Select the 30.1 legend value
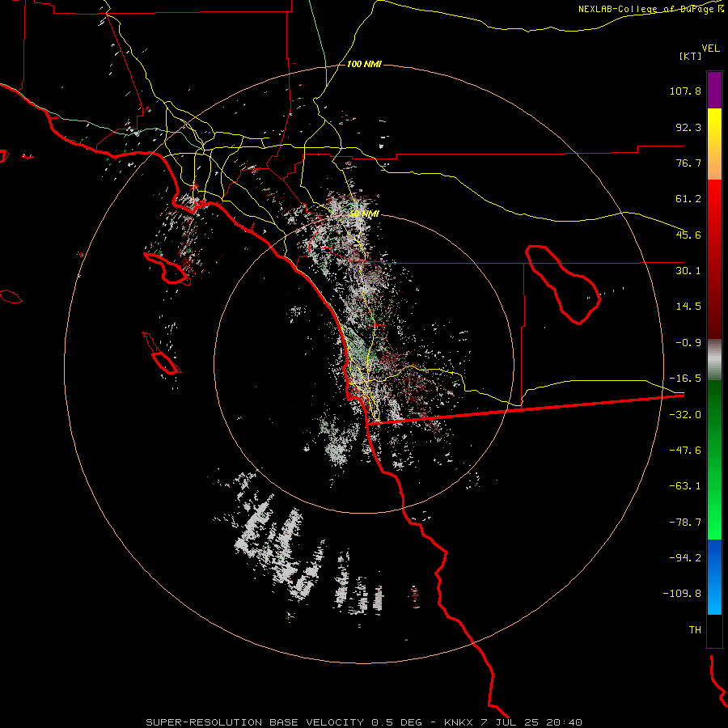The image size is (728, 728). [x=688, y=271]
